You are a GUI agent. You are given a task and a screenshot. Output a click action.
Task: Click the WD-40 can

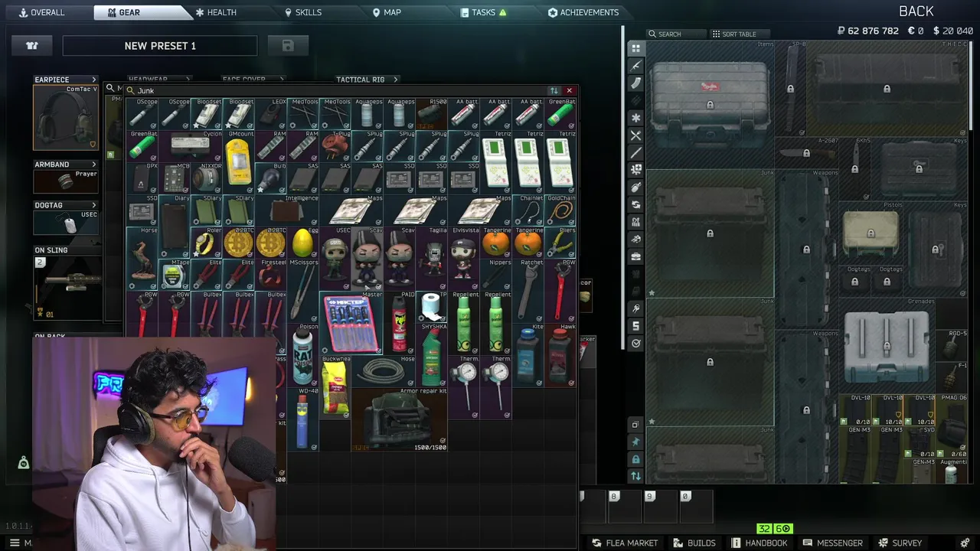tap(302, 419)
